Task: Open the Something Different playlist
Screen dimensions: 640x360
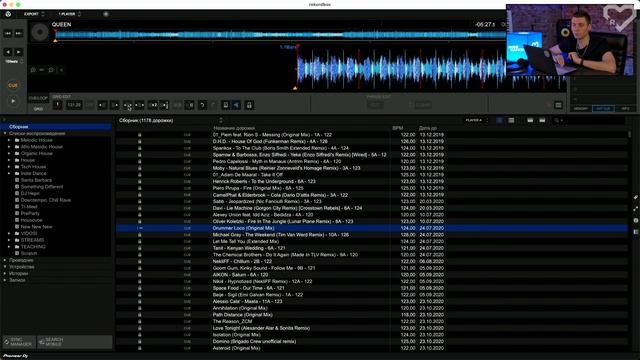Action: tap(42, 187)
